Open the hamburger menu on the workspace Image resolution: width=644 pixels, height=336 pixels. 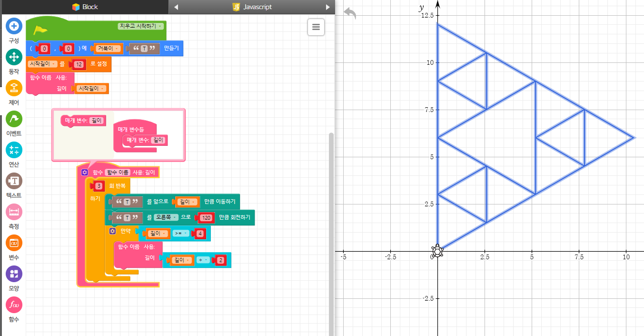coord(316,27)
